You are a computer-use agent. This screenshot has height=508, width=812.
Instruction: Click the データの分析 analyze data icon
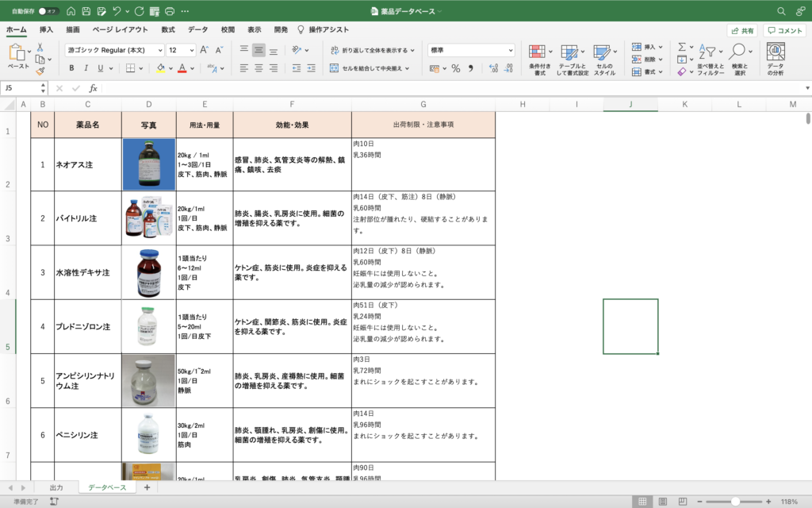click(x=775, y=59)
